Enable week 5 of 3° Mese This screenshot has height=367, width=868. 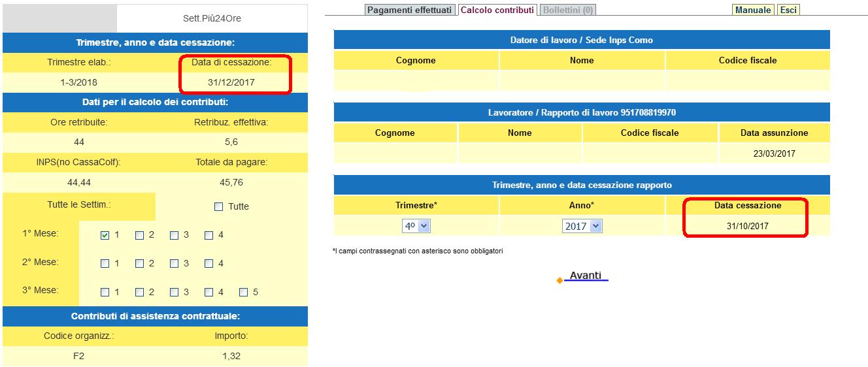coord(244,293)
